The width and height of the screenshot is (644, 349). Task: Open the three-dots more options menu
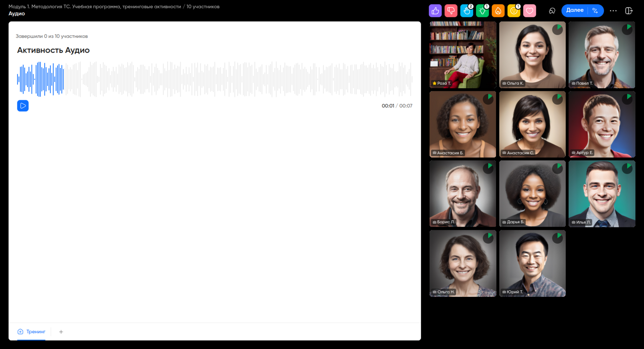[x=613, y=11]
